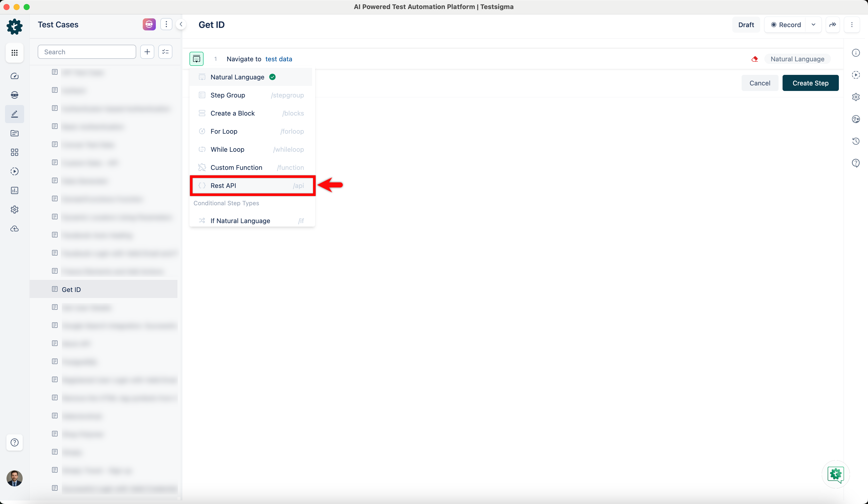Click the Create Step button
Screen dimensions: 868x504
coord(810,83)
